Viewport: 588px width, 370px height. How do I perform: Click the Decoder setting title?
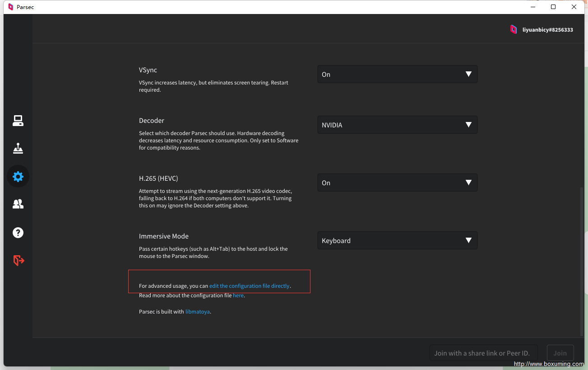click(x=152, y=121)
